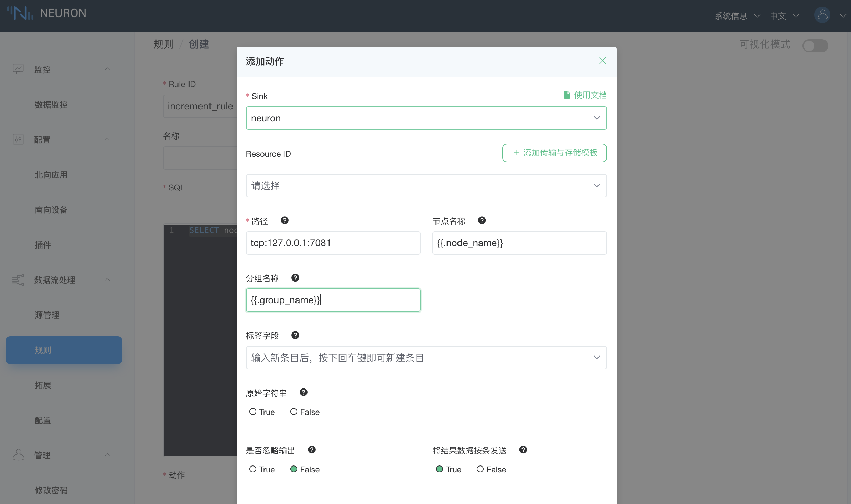Open the Resource ID 请选择 dropdown

coord(426,186)
